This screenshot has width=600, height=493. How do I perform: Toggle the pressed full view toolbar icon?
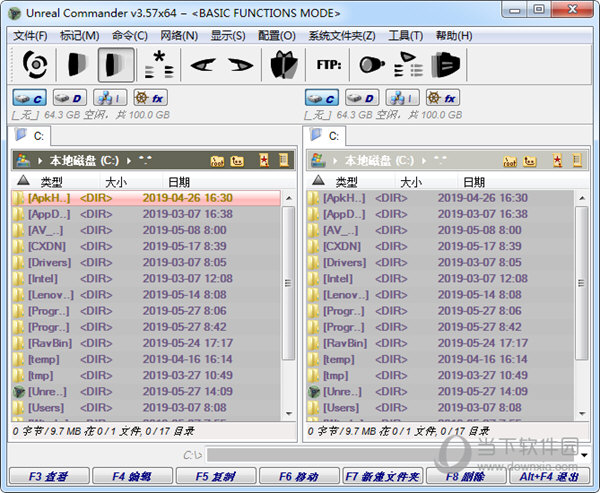[x=116, y=65]
